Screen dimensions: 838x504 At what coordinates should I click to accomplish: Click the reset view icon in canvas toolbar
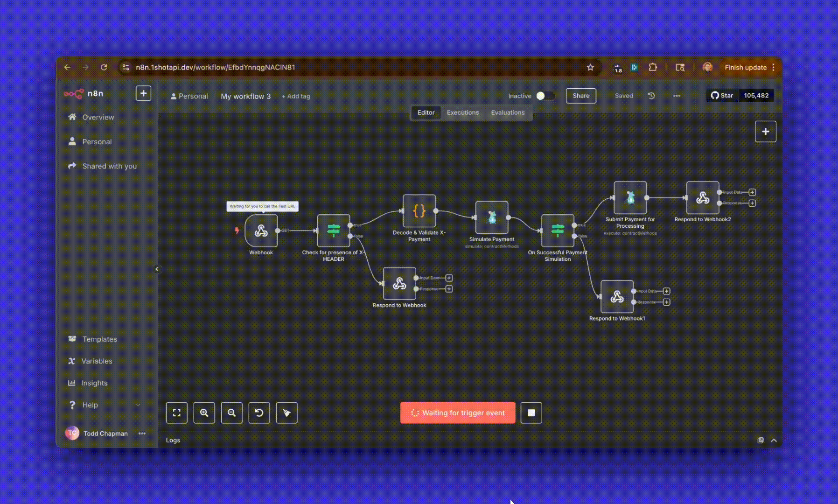(259, 413)
